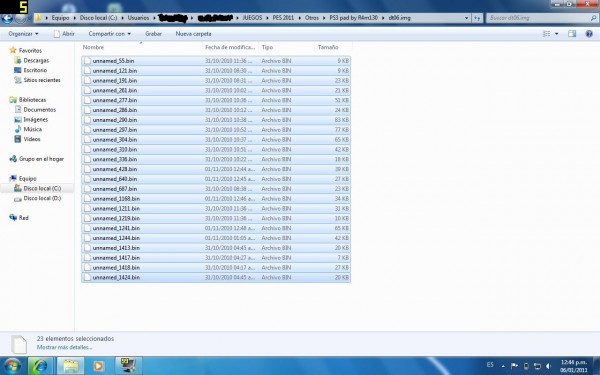Click the Action Center flag icon
This screenshot has height=375, width=600.
click(x=514, y=366)
